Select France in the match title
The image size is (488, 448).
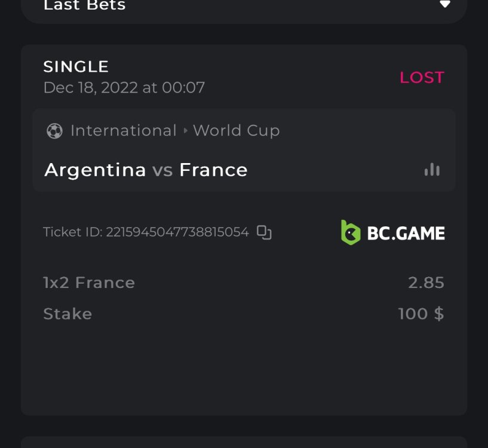click(213, 170)
